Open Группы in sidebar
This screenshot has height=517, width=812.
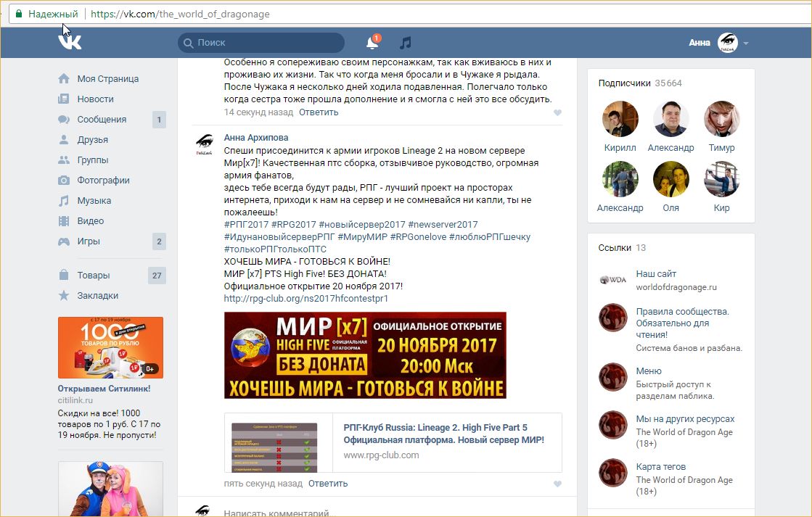coord(93,160)
